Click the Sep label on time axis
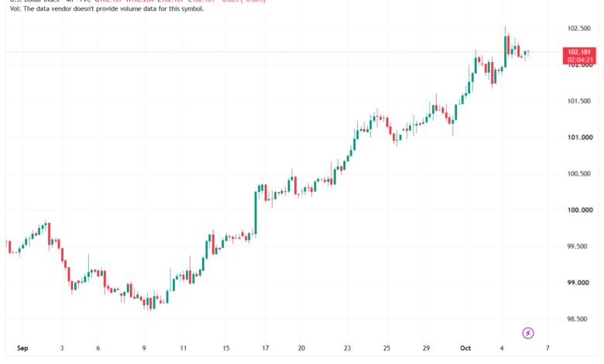The height and width of the screenshot is (364, 604). pyautogui.click(x=22, y=349)
